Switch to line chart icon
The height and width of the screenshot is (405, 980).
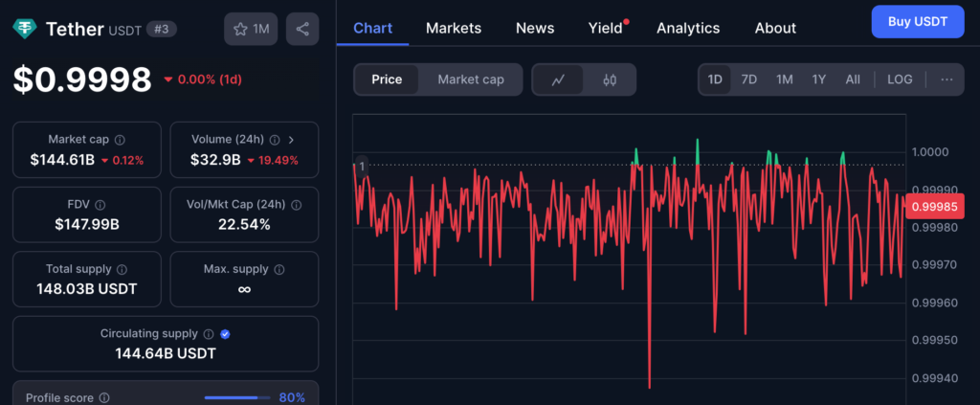tap(559, 79)
